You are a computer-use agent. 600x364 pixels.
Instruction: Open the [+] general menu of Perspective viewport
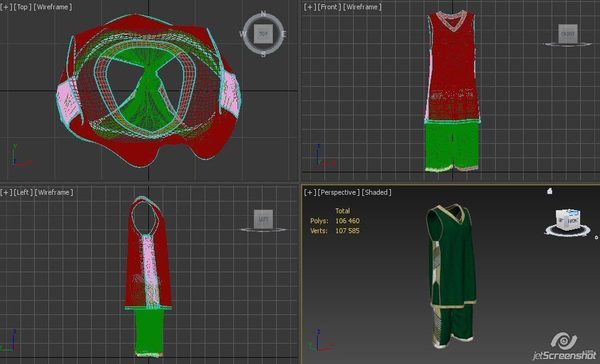(x=310, y=192)
